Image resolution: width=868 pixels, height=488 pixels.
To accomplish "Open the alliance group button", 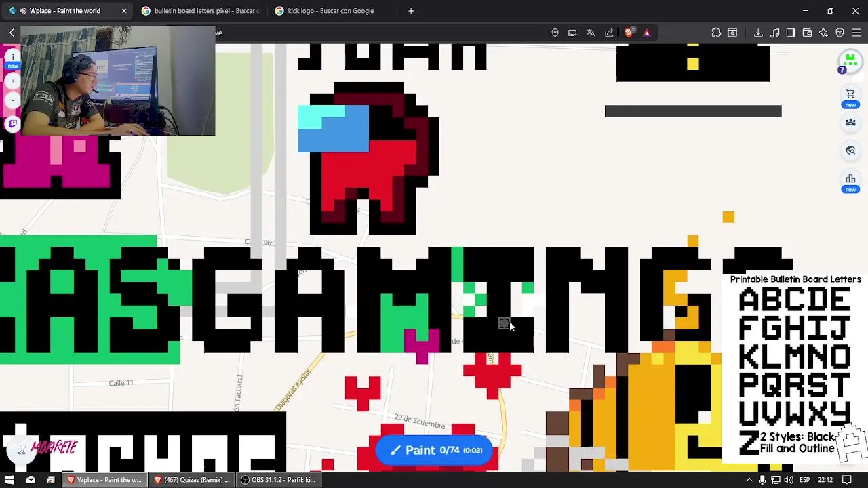I will [850, 123].
